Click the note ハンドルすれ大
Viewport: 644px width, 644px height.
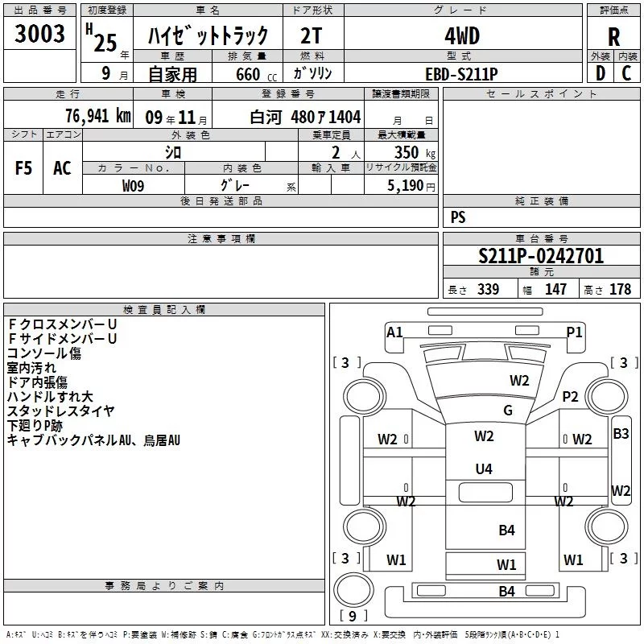50,397
